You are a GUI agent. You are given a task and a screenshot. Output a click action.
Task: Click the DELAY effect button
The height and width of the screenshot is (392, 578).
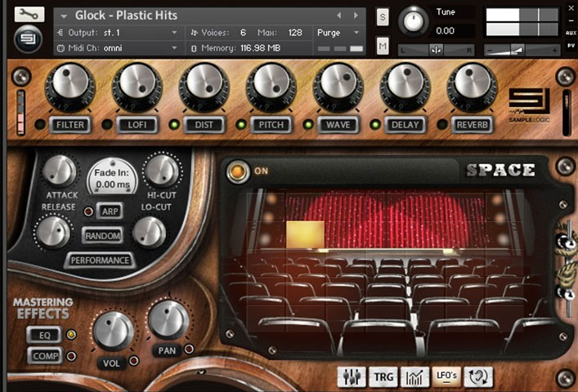click(405, 125)
